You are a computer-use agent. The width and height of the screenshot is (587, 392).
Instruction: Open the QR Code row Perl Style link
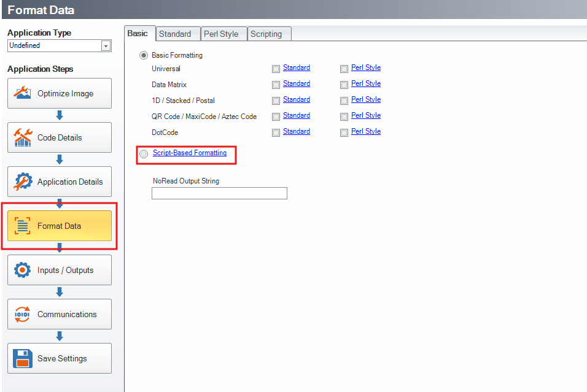click(366, 115)
